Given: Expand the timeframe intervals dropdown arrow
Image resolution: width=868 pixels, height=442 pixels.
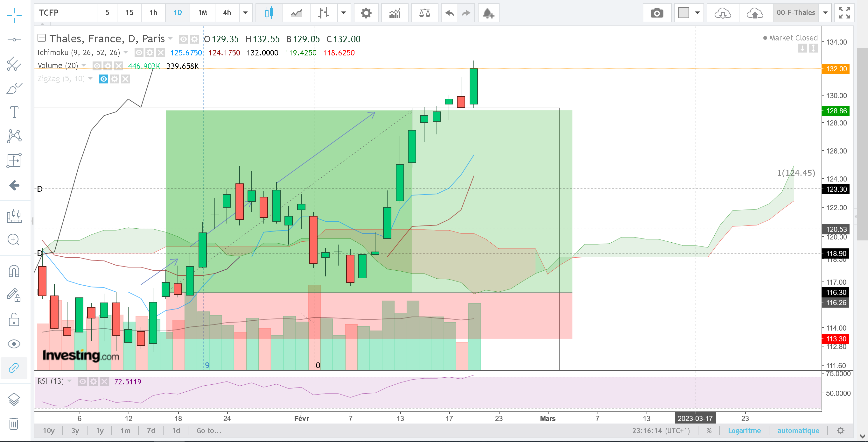Looking at the screenshot, I should 246,13.
